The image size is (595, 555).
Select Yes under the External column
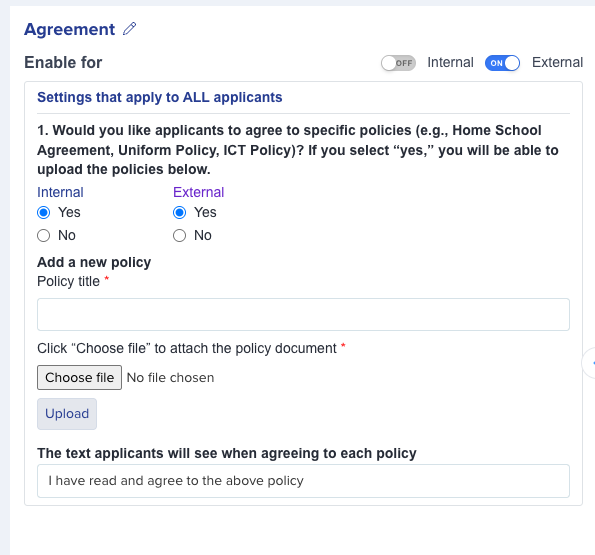tap(179, 212)
